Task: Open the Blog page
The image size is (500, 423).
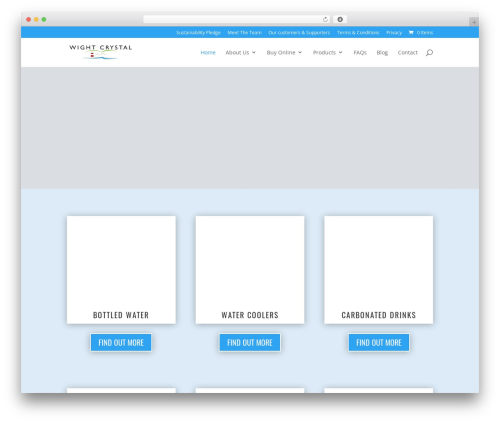Action: pyautogui.click(x=382, y=52)
